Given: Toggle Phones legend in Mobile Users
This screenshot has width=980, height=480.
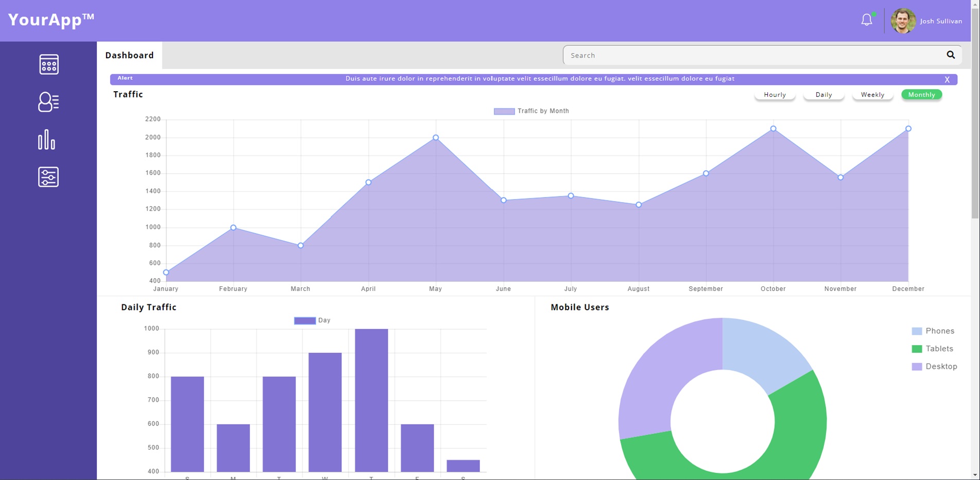Looking at the screenshot, I should tap(933, 331).
